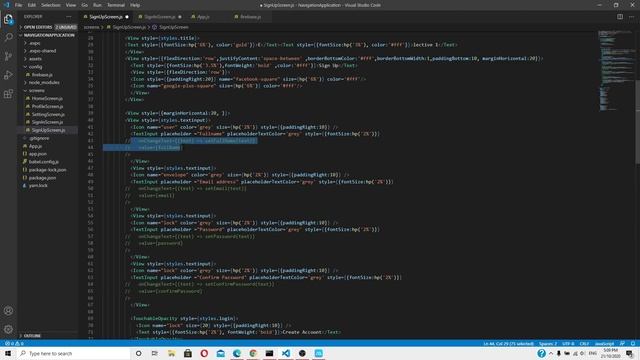Open the Edit menu
The width and height of the screenshot is (640, 360).
coord(31,5)
